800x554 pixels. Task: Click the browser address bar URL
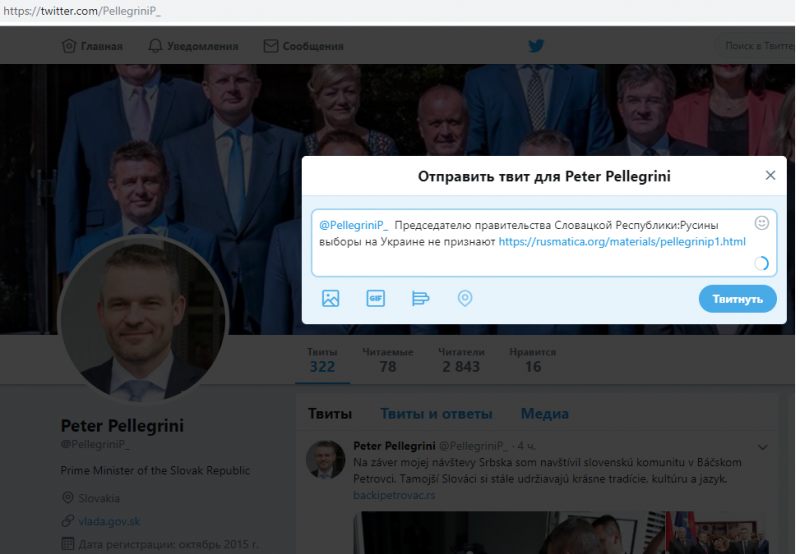coord(82,11)
